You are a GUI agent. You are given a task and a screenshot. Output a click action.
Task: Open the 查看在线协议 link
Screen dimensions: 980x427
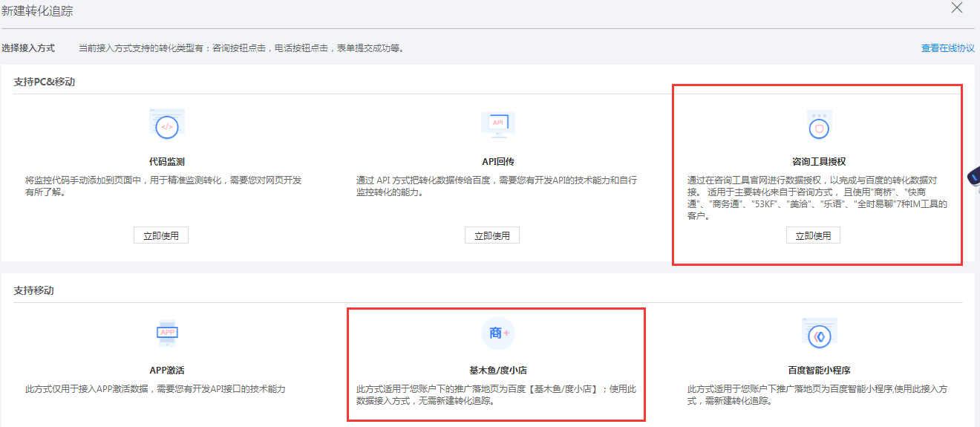point(947,48)
